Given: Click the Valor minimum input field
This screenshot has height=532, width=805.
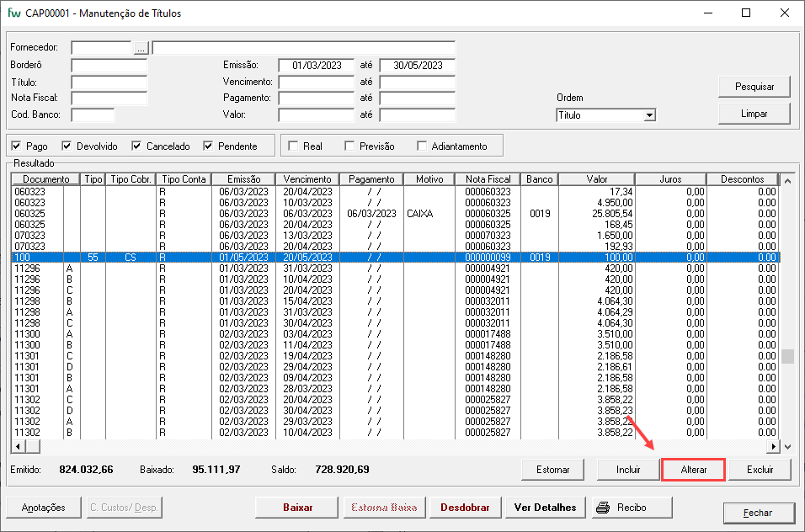Looking at the screenshot, I should click(317, 115).
